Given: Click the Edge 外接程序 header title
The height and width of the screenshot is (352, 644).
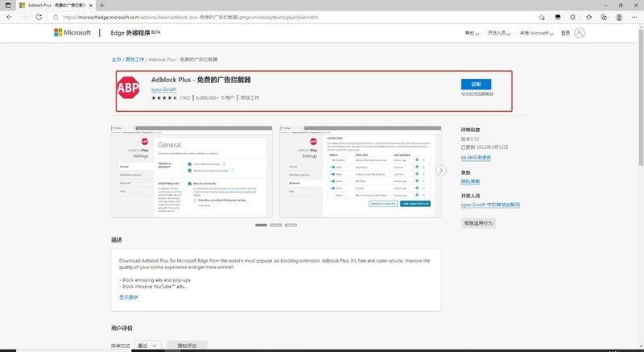Looking at the screenshot, I should (x=135, y=33).
